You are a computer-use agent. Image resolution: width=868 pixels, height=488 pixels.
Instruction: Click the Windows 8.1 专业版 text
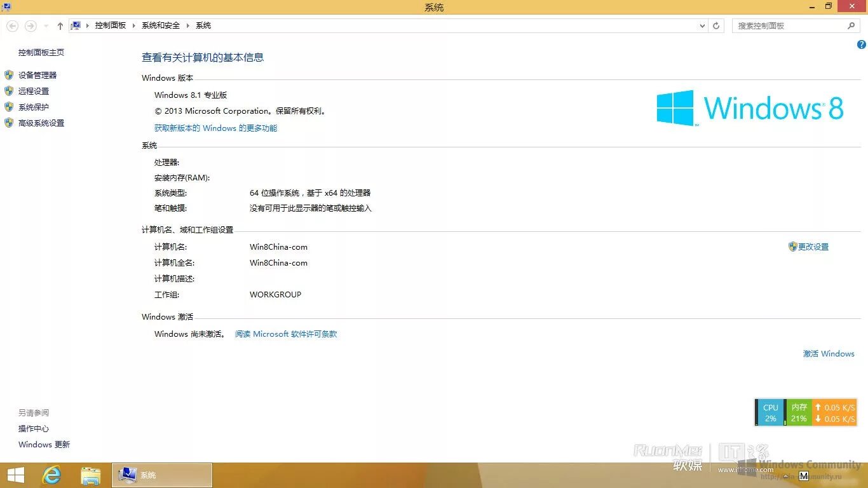(191, 95)
